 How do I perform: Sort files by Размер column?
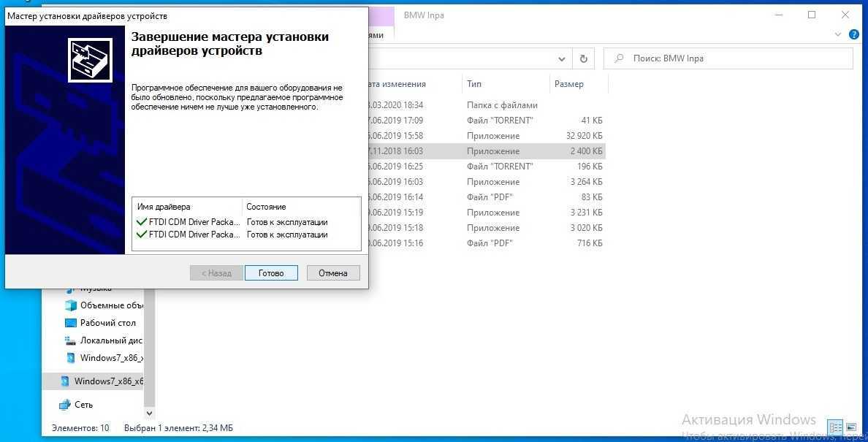click(569, 84)
